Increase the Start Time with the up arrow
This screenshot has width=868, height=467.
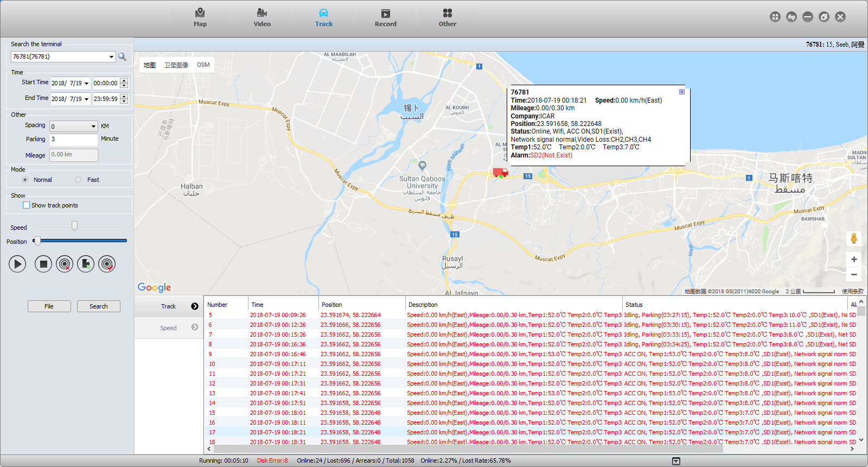coord(124,80)
